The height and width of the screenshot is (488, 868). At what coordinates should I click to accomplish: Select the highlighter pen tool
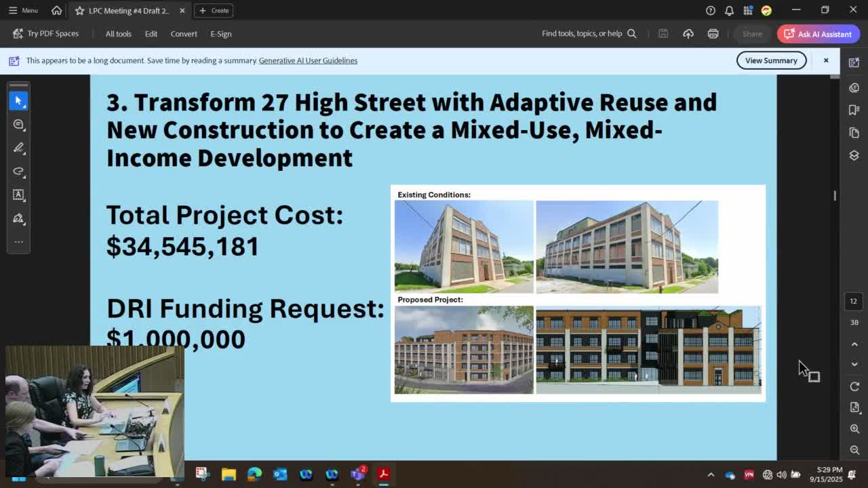18,148
